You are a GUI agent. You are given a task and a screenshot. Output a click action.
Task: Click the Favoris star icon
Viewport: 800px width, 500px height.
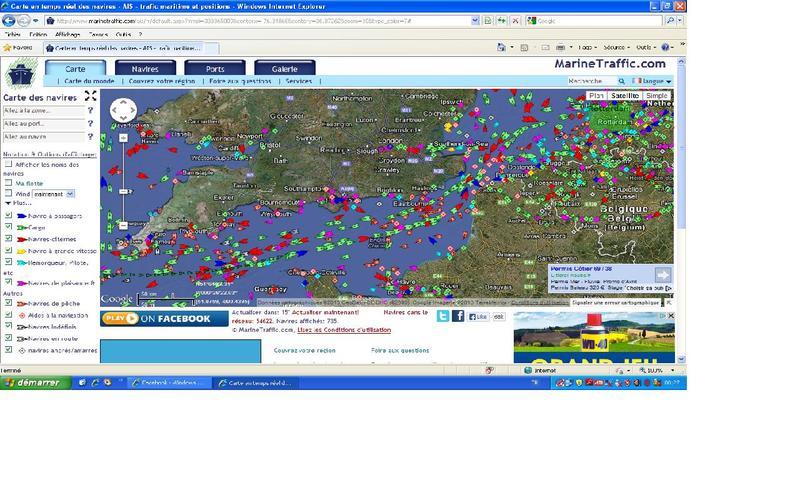pyautogui.click(x=7, y=47)
